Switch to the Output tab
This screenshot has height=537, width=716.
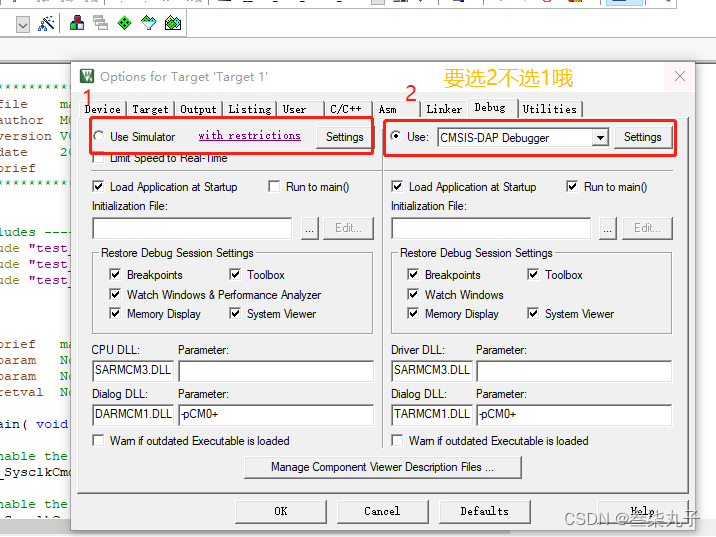point(198,109)
